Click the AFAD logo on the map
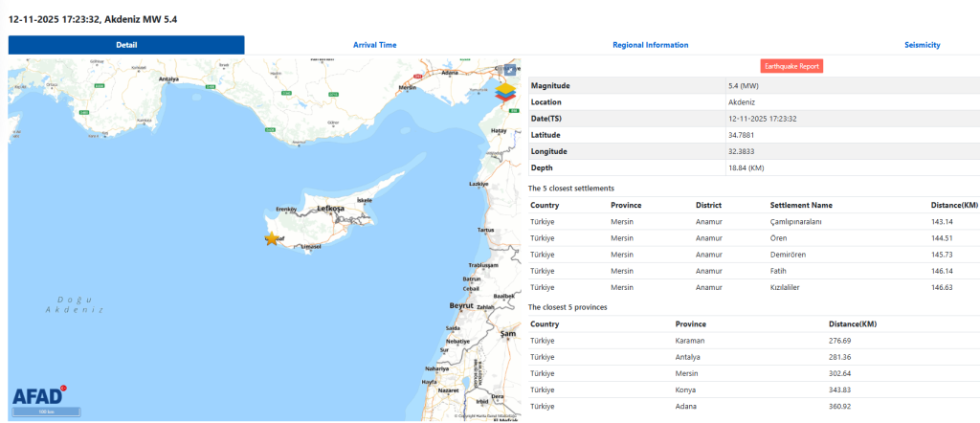980x423 pixels. (38, 396)
